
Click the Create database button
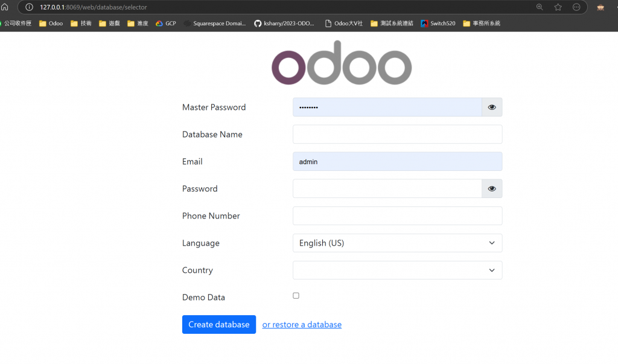coord(218,325)
